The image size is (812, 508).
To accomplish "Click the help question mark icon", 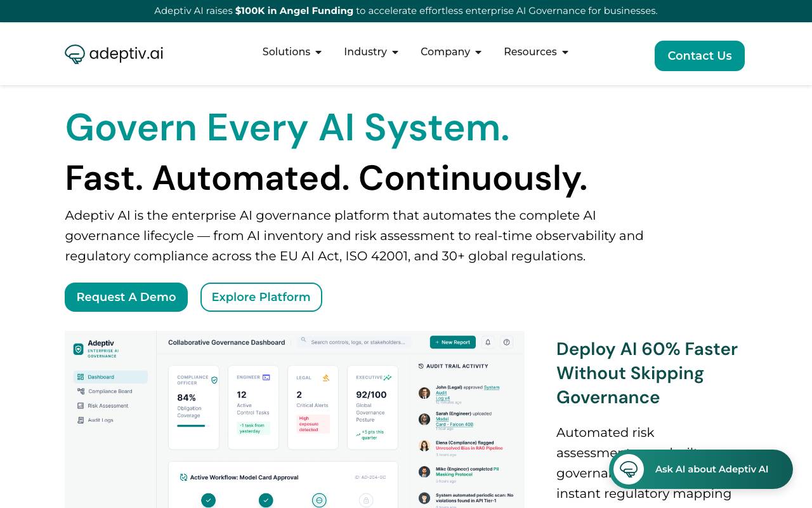I will [507, 342].
